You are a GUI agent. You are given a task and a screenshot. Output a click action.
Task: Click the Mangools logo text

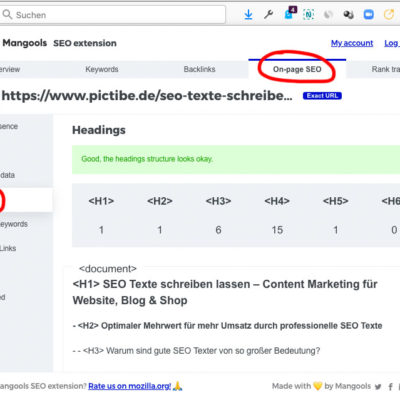tap(25, 43)
